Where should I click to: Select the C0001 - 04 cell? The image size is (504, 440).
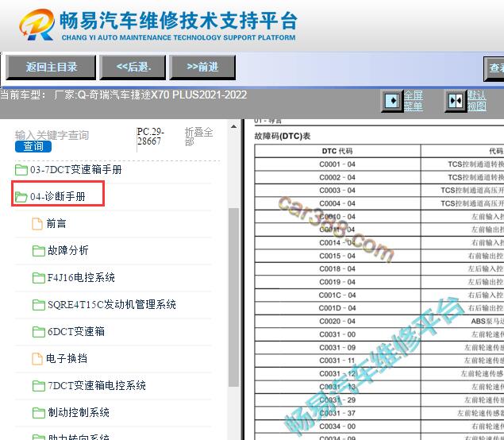pos(337,164)
